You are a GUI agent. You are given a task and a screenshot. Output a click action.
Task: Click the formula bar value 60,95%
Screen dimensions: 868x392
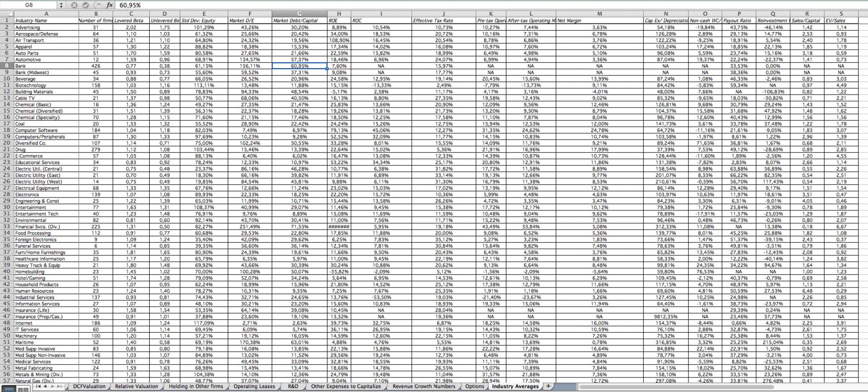point(130,5)
